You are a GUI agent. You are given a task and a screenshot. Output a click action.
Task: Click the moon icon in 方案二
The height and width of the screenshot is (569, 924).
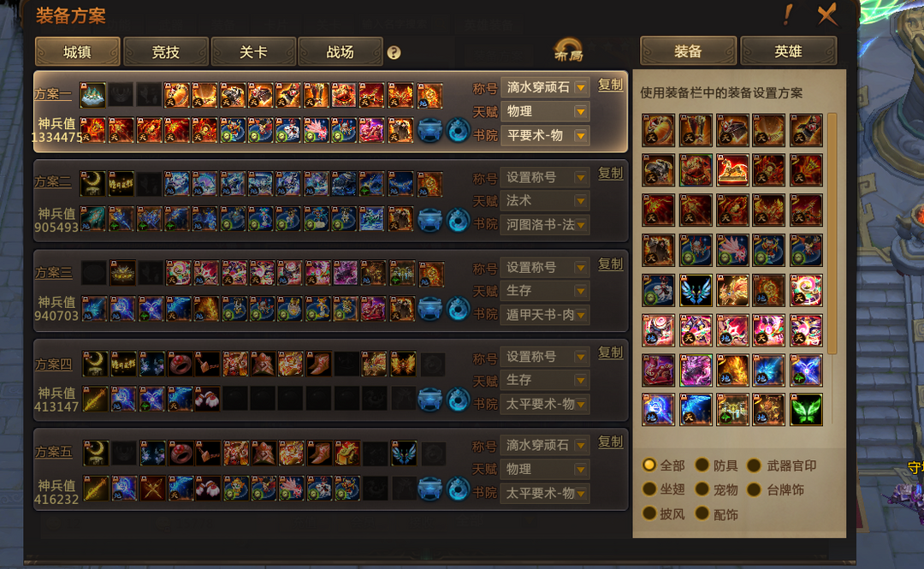click(x=93, y=183)
